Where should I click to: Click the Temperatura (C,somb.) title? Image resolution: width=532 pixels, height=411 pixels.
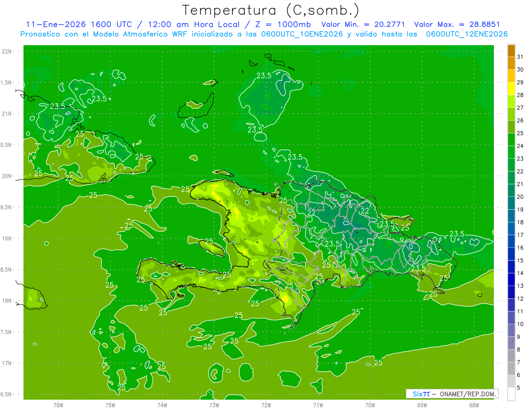tap(271, 10)
